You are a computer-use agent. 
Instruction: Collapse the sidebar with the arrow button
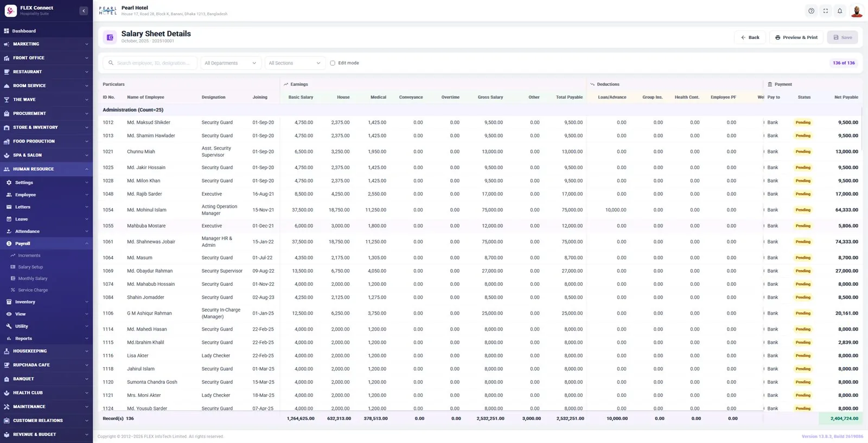pos(84,11)
